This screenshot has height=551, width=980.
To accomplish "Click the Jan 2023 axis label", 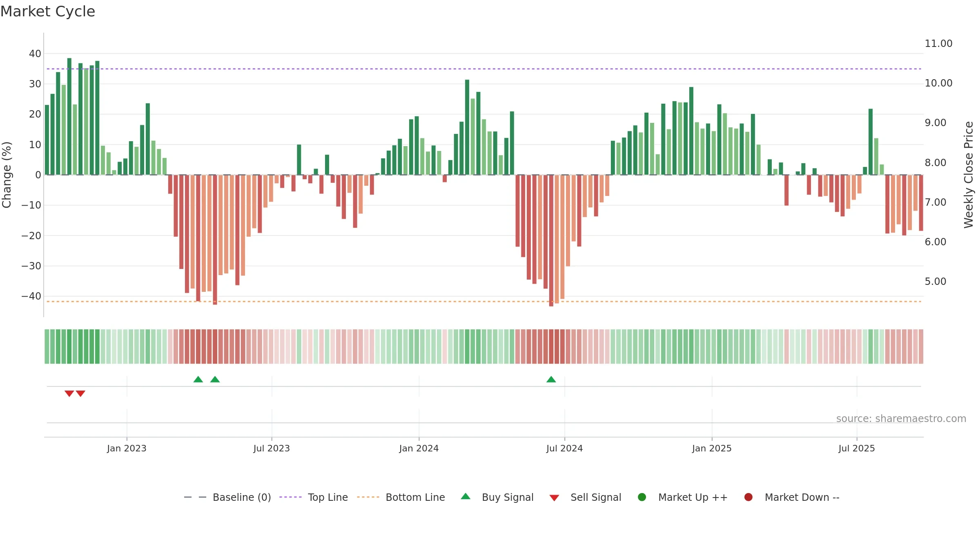I will [127, 448].
